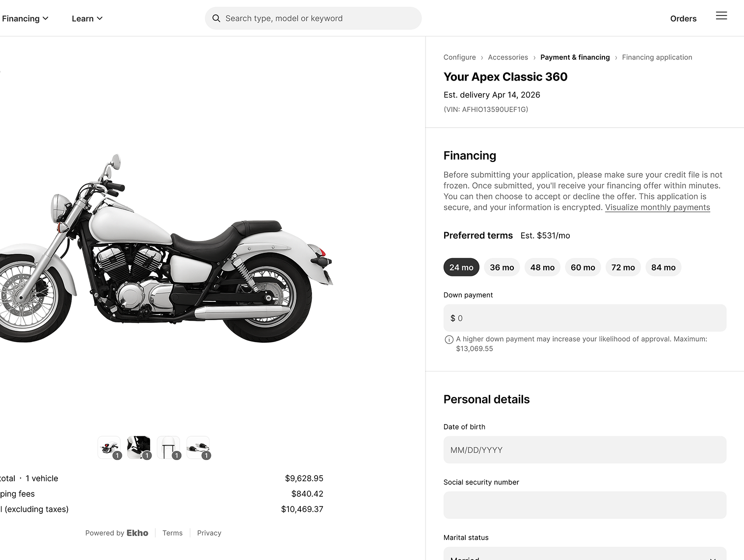
Task: Select the foot peg accessory thumbnail
Action: click(x=139, y=447)
